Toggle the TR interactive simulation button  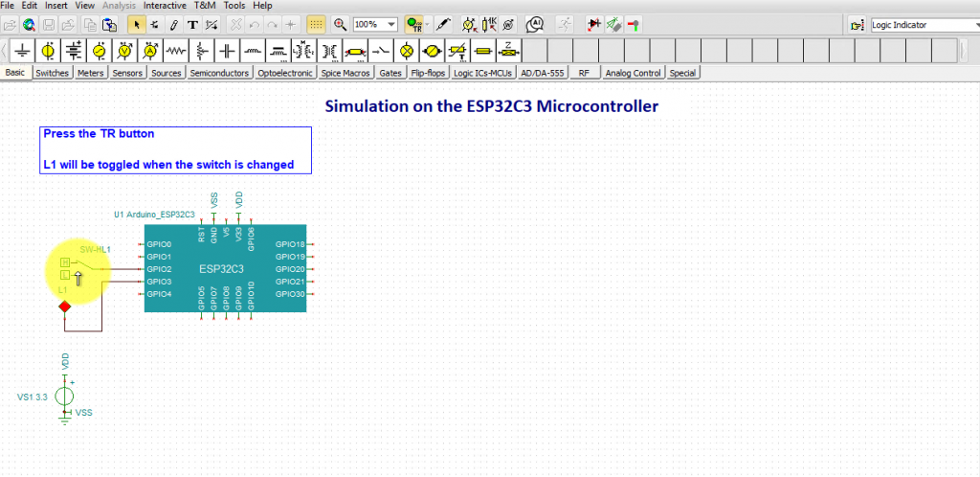pyautogui.click(x=412, y=25)
